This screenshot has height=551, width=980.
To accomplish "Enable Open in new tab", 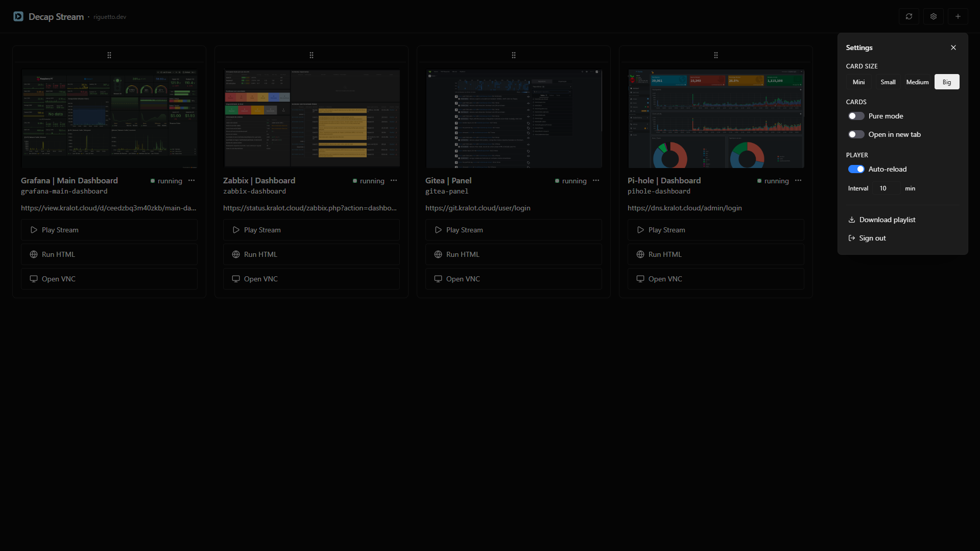I will pos(856,134).
